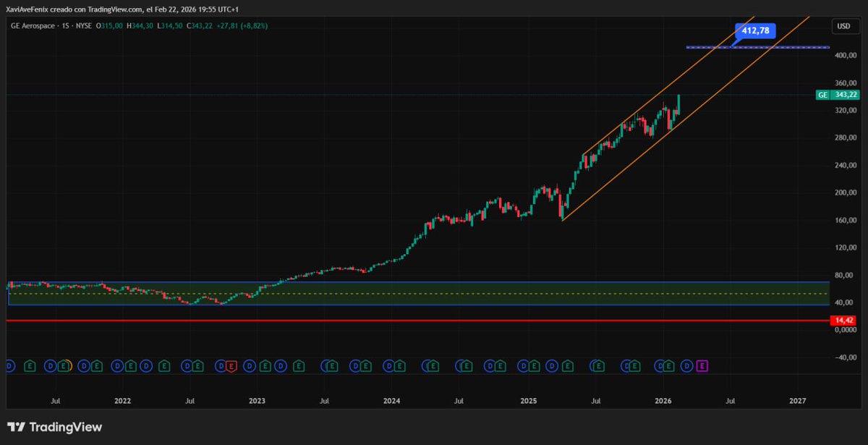Image resolution: width=868 pixels, height=445 pixels.
Task: Click the TradingView logo
Action: [54, 428]
